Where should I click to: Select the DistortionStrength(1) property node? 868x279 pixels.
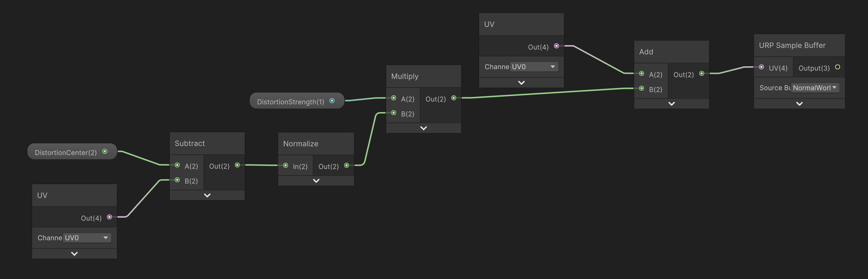pyautogui.click(x=297, y=101)
